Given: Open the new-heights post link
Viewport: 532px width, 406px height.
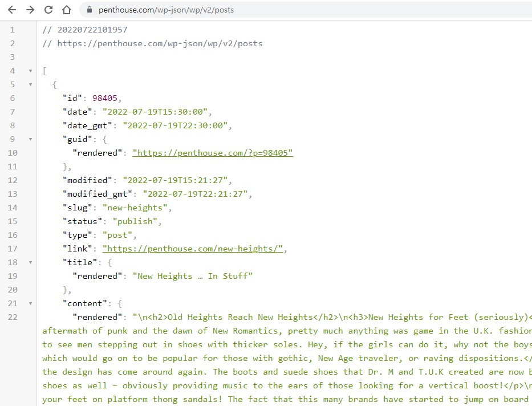Looking at the screenshot, I should (192, 249).
